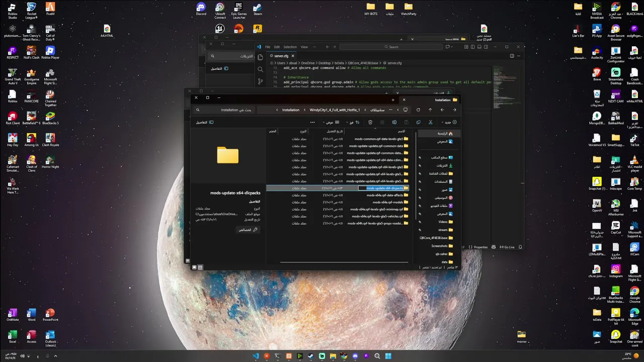Screen dimensions: 644x362
Task: Open the Videos folder in navigation pane
Action: point(445,222)
